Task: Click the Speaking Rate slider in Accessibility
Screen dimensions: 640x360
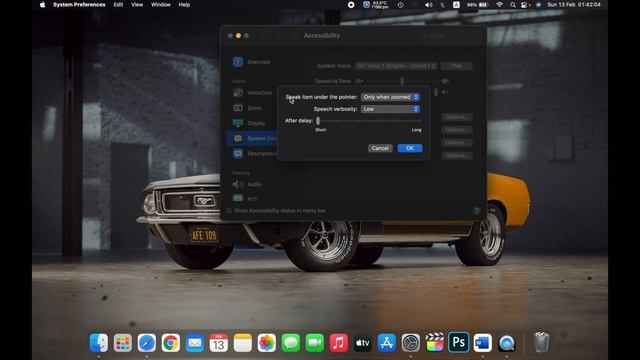Action: (402, 81)
